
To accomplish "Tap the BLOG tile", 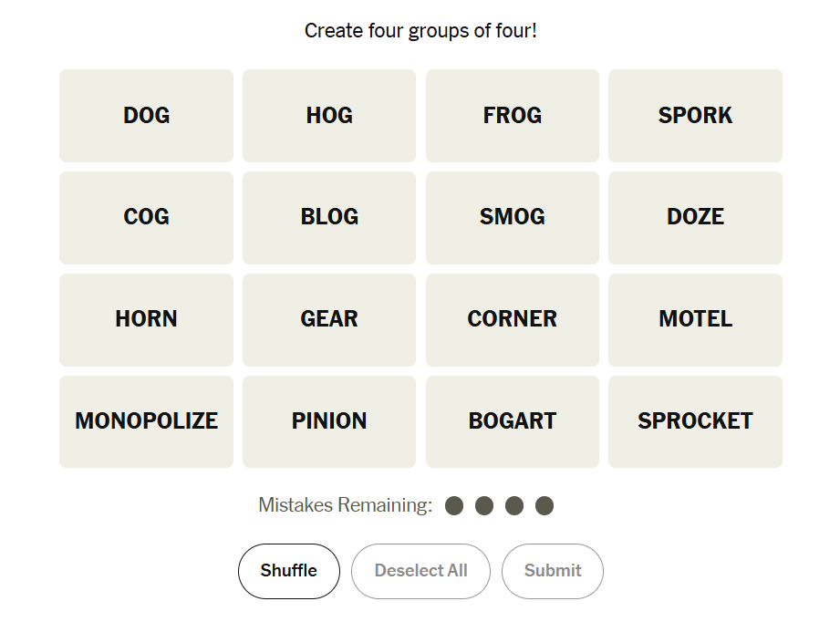I will 329,217.
